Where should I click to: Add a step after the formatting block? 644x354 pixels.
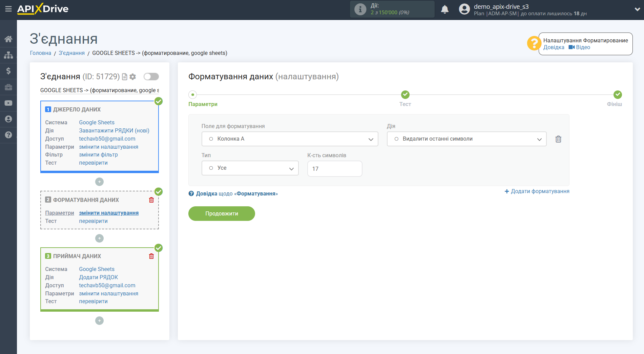[x=99, y=238]
